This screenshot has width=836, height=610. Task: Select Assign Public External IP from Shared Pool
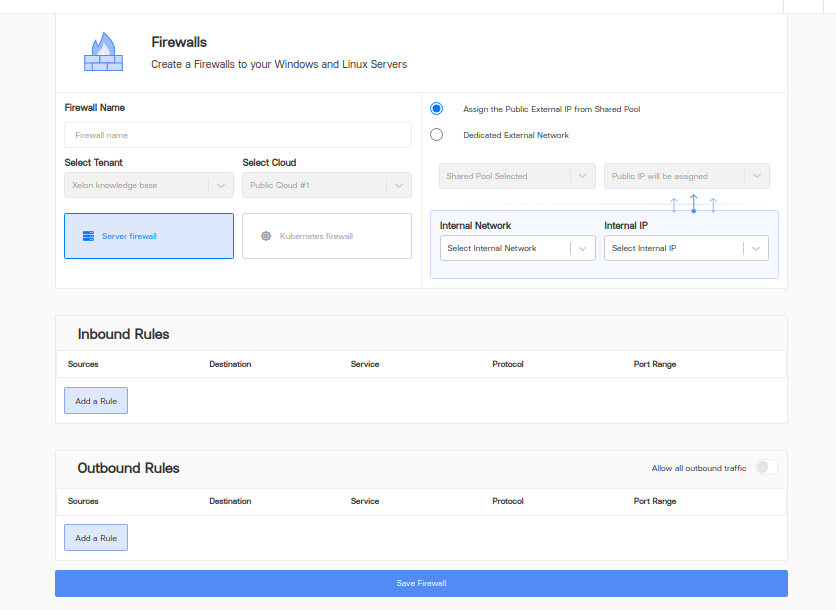click(x=437, y=109)
